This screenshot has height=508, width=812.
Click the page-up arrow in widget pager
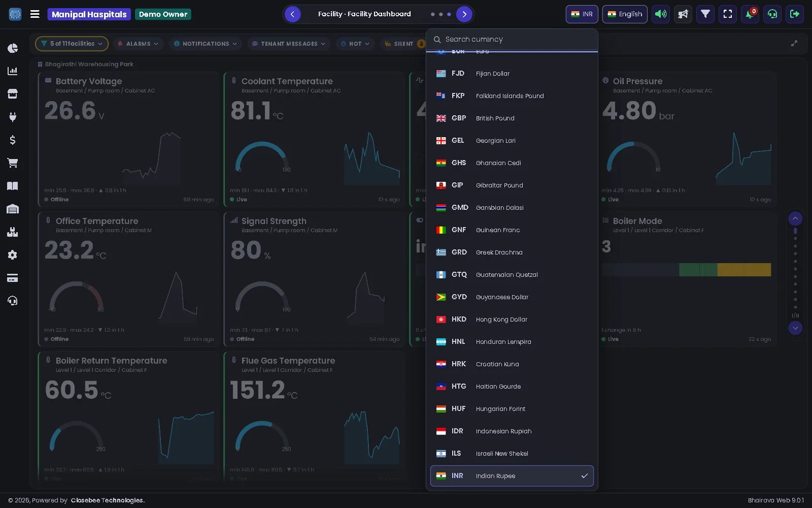click(x=795, y=218)
